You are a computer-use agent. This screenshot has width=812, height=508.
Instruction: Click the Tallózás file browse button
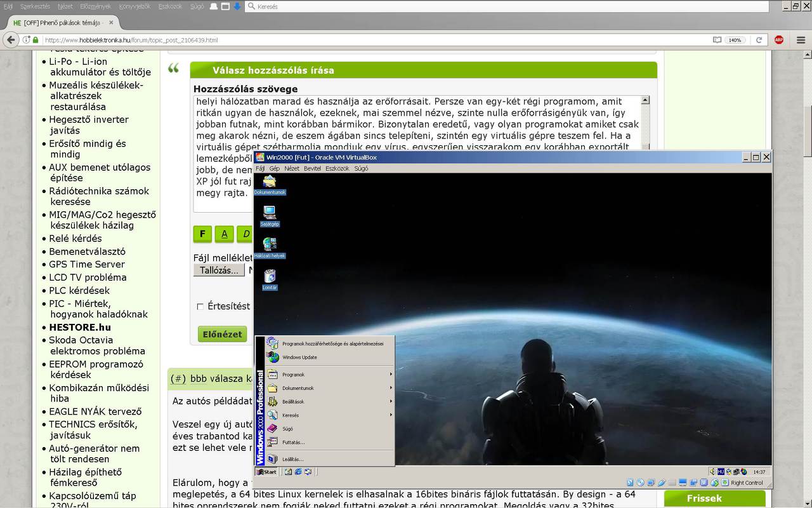[x=219, y=270]
